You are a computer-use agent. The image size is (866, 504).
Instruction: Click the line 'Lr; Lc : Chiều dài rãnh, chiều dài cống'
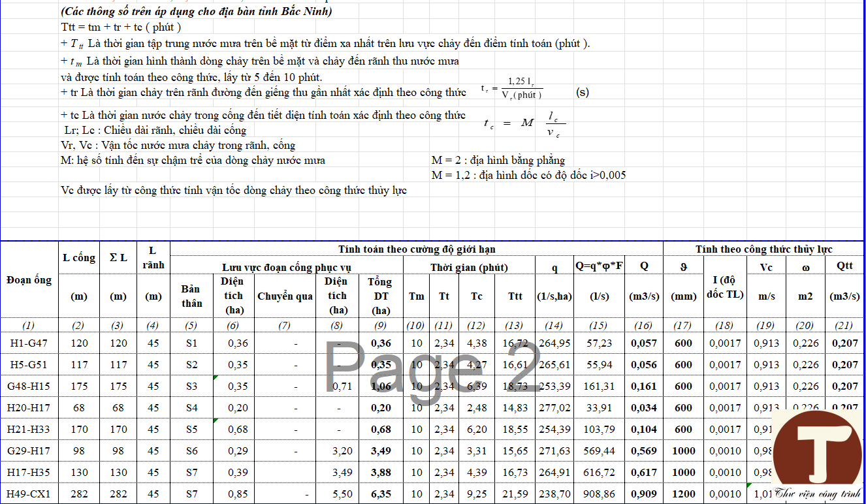[x=155, y=130]
